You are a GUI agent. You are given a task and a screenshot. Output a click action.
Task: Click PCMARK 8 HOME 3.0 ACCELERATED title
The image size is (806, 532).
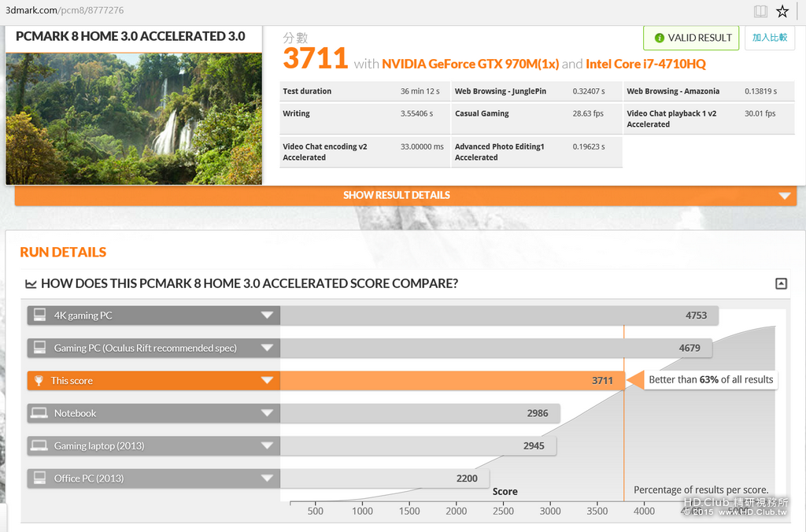[x=130, y=36]
